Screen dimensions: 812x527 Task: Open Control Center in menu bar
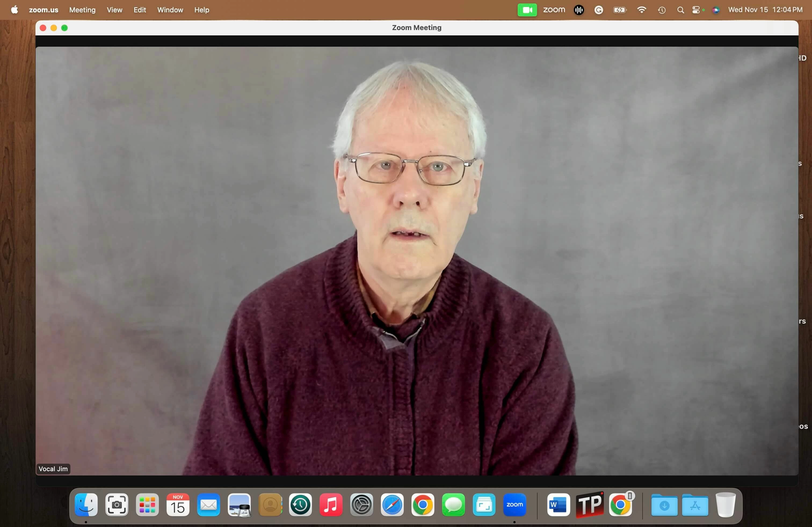pos(696,10)
